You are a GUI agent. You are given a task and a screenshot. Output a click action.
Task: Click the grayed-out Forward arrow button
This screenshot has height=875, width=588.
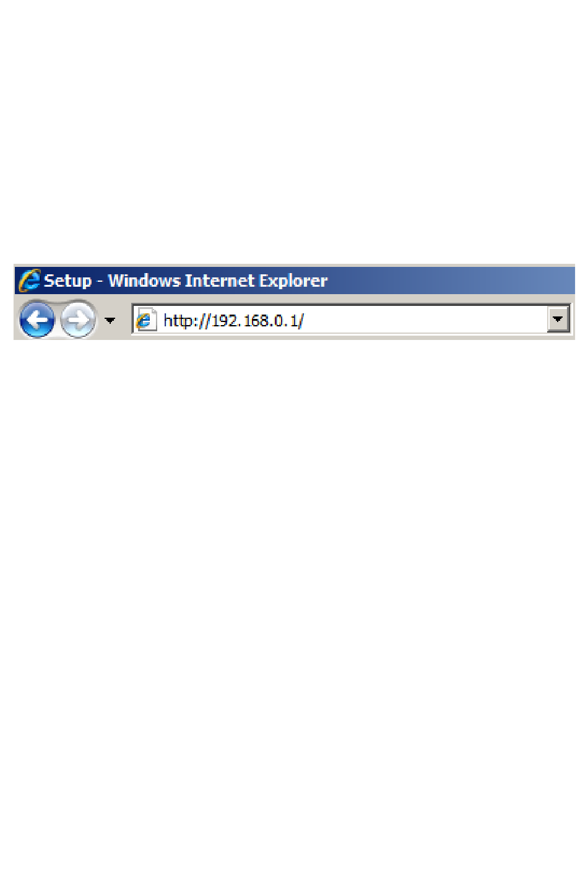click(x=78, y=320)
